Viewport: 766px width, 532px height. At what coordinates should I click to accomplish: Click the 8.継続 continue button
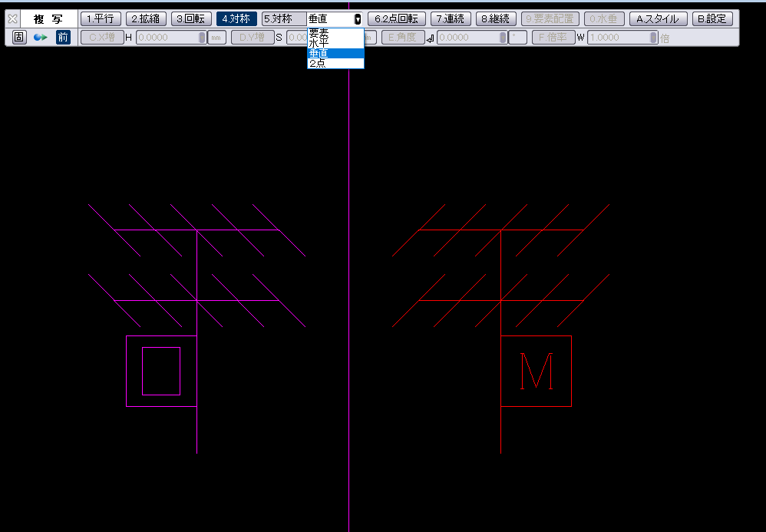[x=496, y=19]
